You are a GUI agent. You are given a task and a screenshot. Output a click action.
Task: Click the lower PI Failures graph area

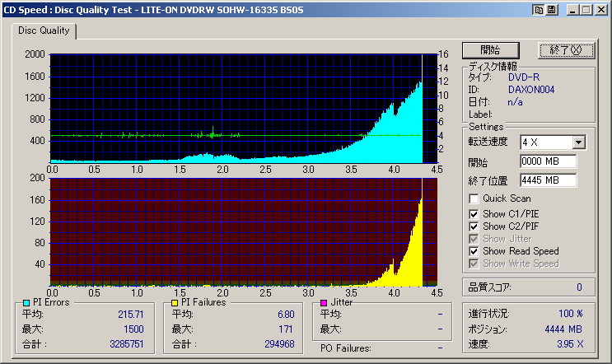coord(244,232)
